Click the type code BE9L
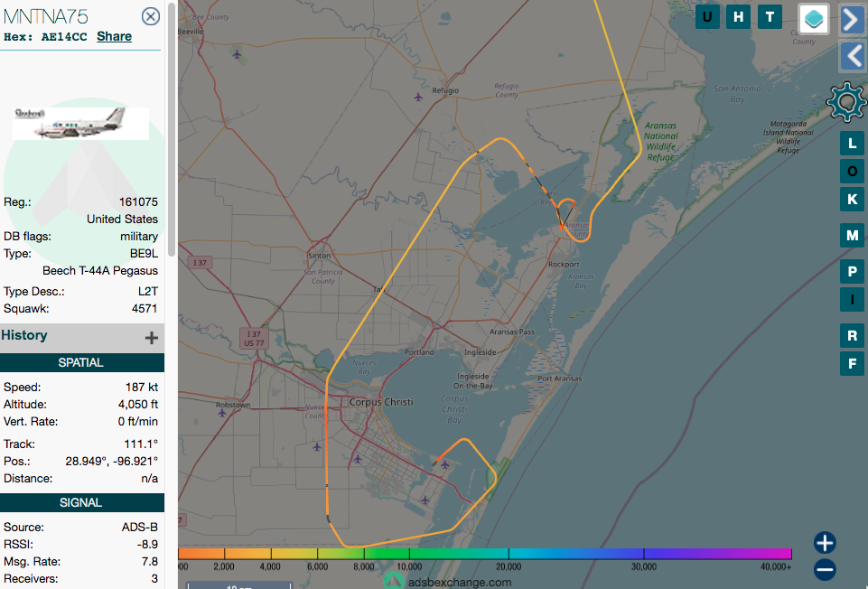The image size is (868, 589). (144, 254)
